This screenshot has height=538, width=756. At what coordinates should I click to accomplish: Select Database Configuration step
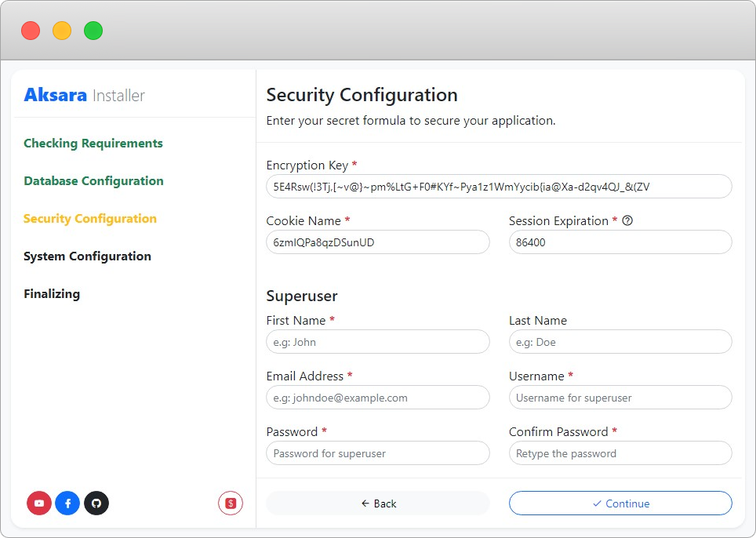click(93, 181)
